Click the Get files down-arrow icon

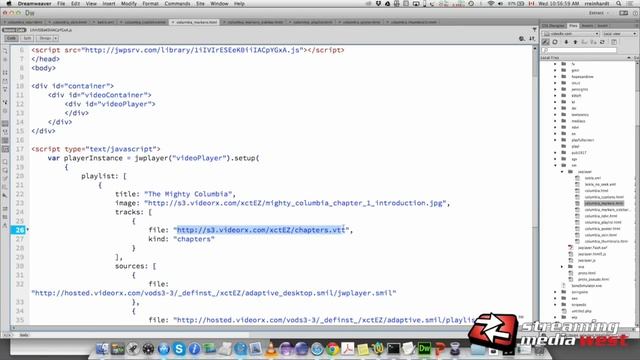pyautogui.click(x=566, y=42)
